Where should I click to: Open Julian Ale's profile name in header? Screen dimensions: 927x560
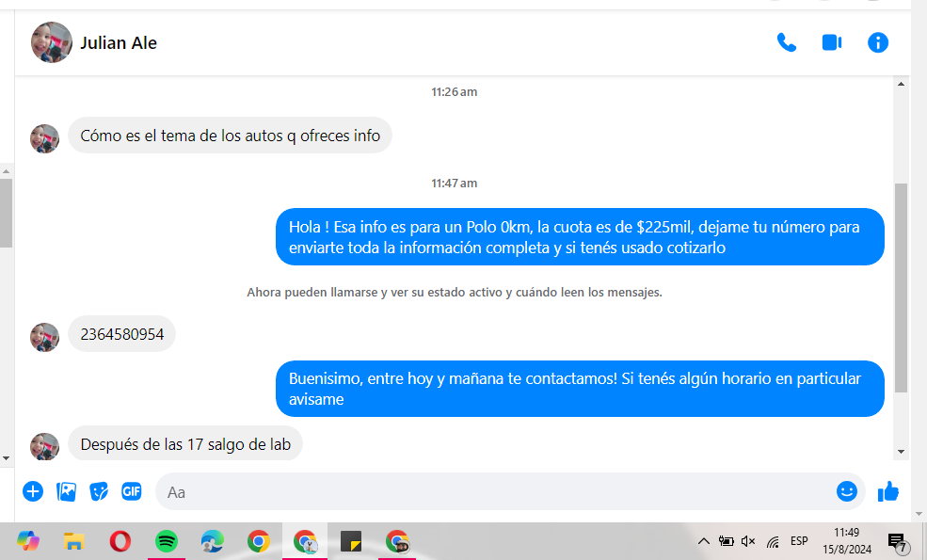tap(119, 42)
